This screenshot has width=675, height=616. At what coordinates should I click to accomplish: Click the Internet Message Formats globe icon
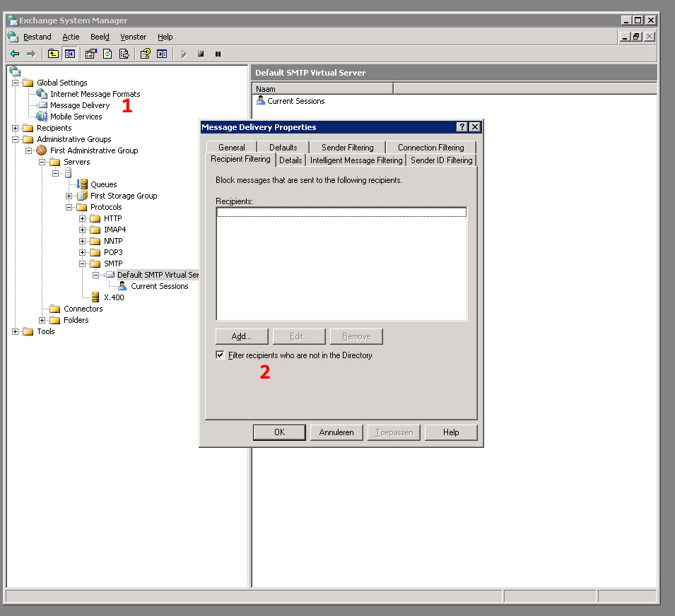click(x=42, y=93)
